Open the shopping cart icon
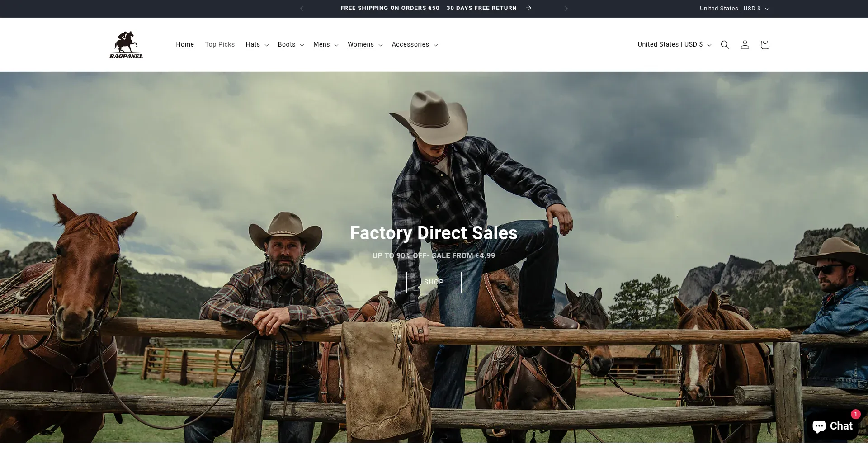 coord(764,45)
